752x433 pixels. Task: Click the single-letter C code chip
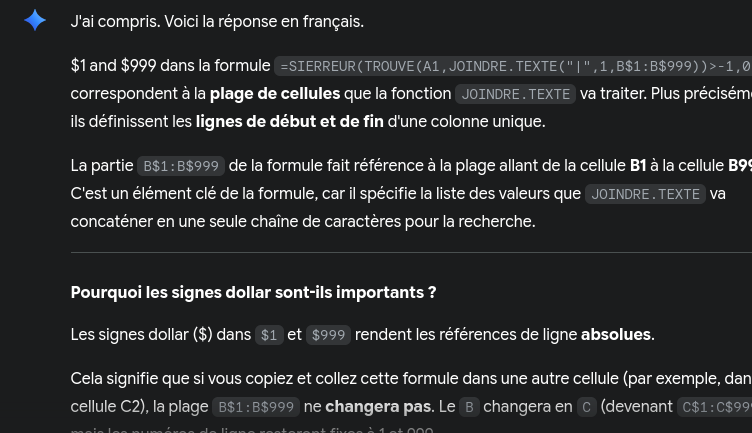pos(587,407)
